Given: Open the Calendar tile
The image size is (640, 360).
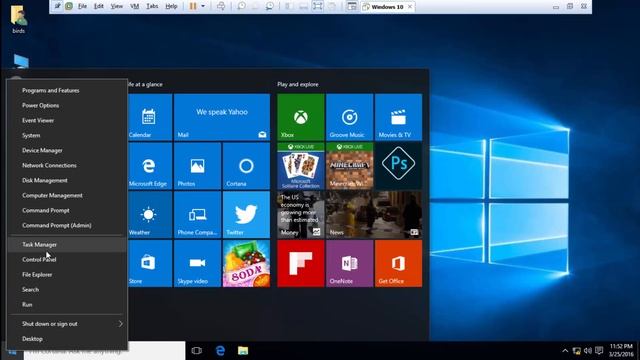Looking at the screenshot, I should (150, 117).
